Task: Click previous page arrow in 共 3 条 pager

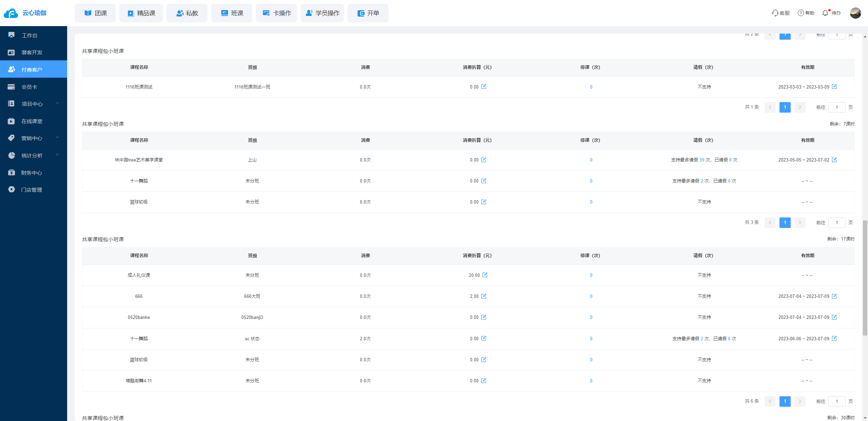Action: point(770,223)
